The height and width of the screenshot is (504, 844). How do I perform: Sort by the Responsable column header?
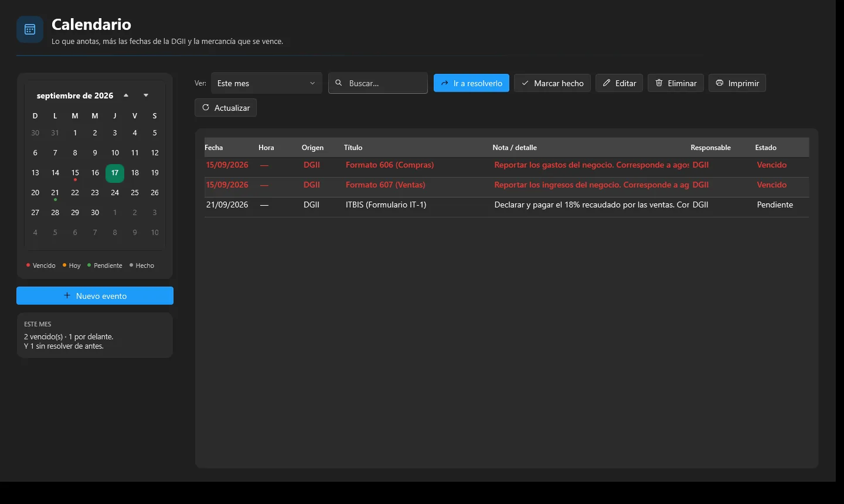pos(710,148)
